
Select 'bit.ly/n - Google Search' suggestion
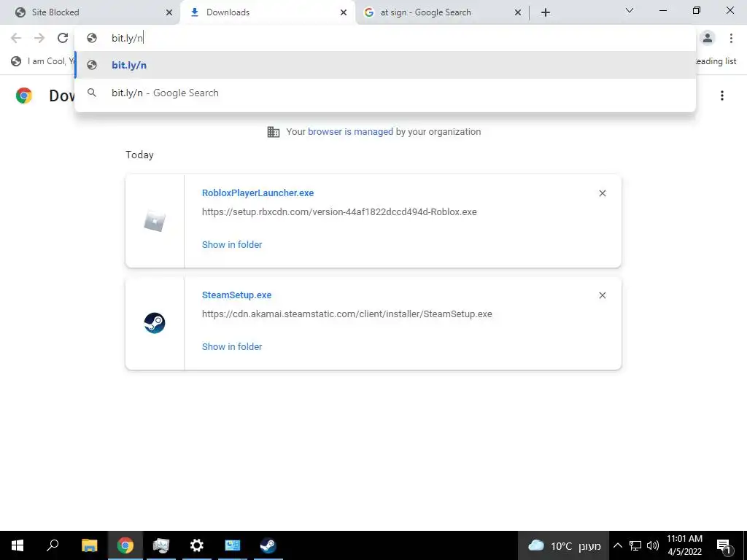click(385, 93)
